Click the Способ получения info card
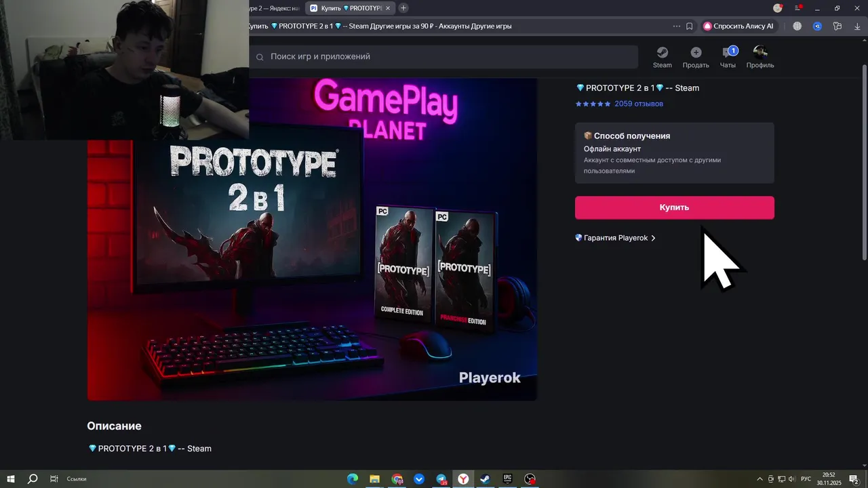868x488 pixels. coord(674,152)
